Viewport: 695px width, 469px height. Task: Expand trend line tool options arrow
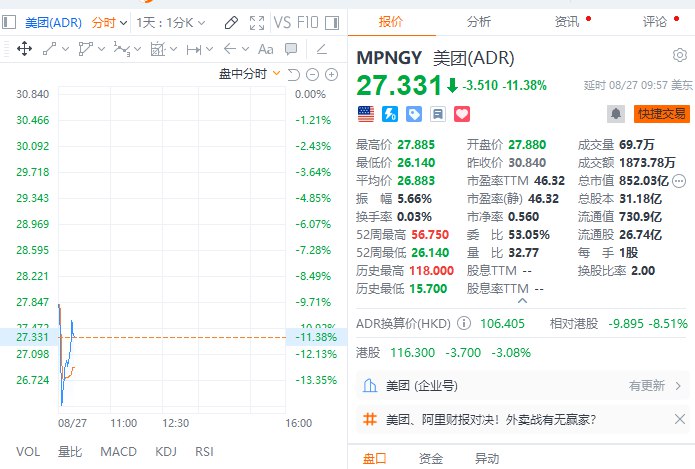pyautogui.click(x=66, y=49)
